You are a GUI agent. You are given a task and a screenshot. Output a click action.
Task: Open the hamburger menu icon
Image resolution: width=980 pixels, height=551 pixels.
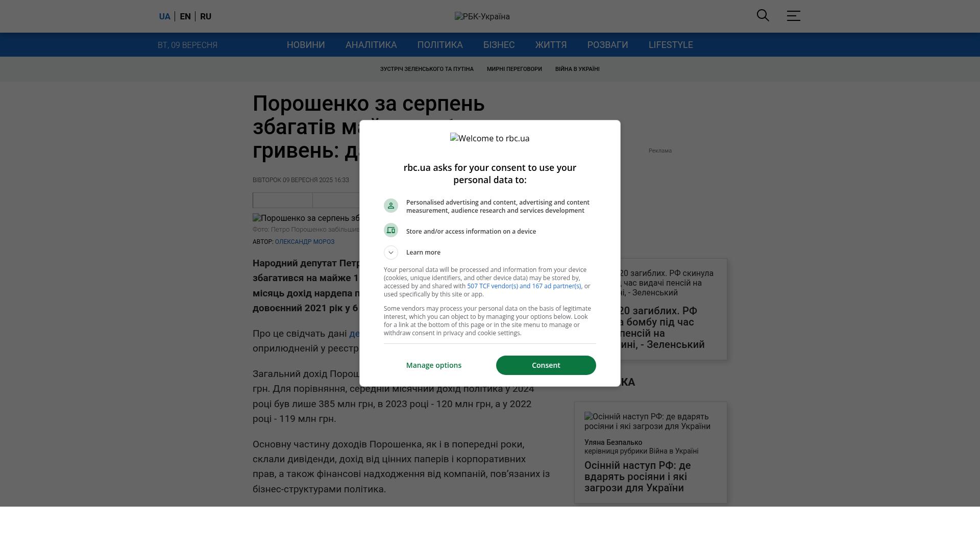tap(793, 15)
